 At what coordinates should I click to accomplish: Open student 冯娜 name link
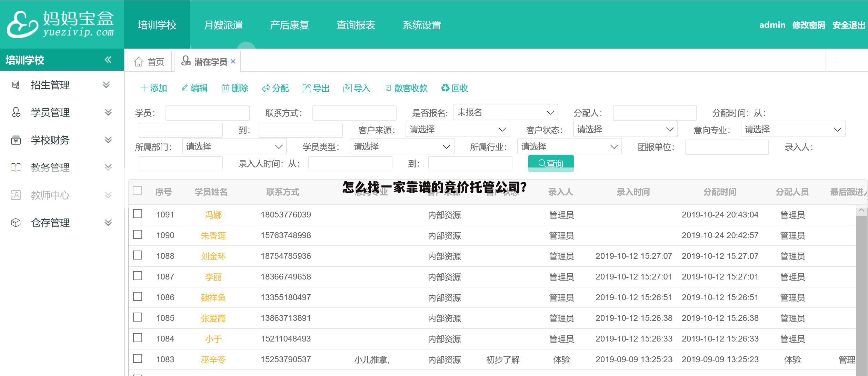(x=213, y=215)
